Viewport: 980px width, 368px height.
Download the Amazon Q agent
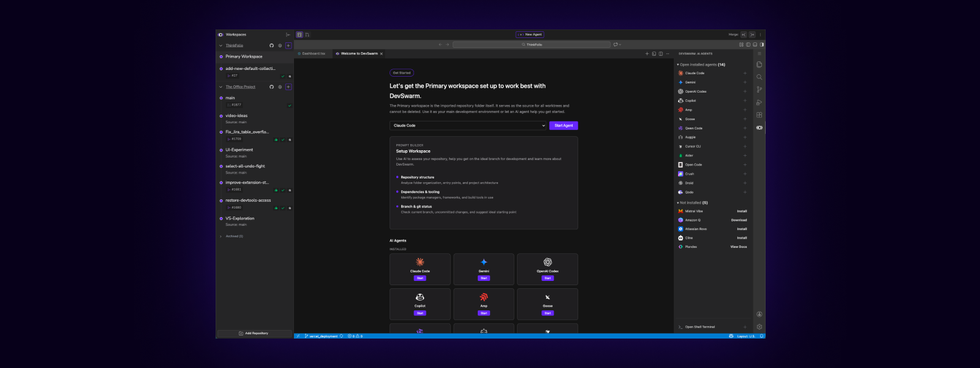(739, 220)
